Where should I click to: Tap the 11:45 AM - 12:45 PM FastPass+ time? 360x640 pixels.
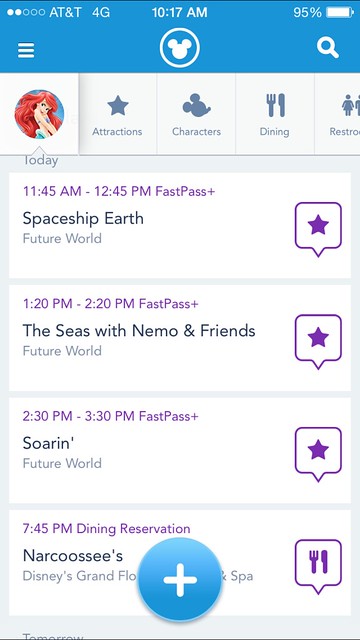119,191
